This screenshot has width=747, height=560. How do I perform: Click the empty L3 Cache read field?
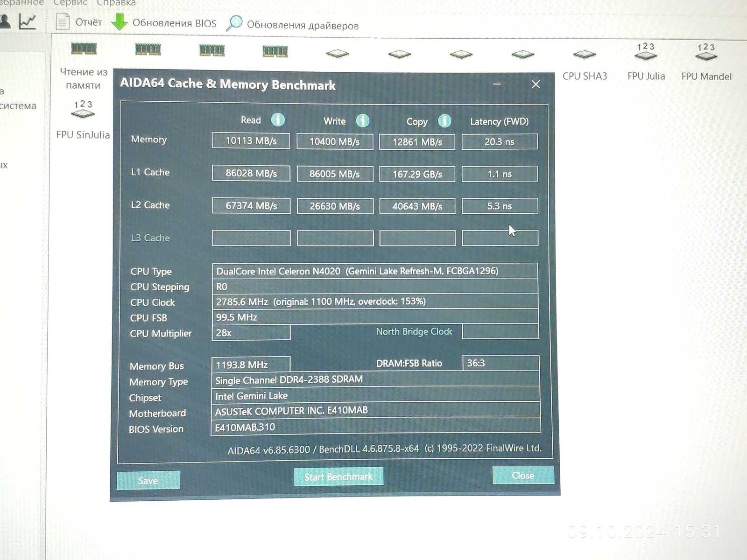(x=251, y=238)
